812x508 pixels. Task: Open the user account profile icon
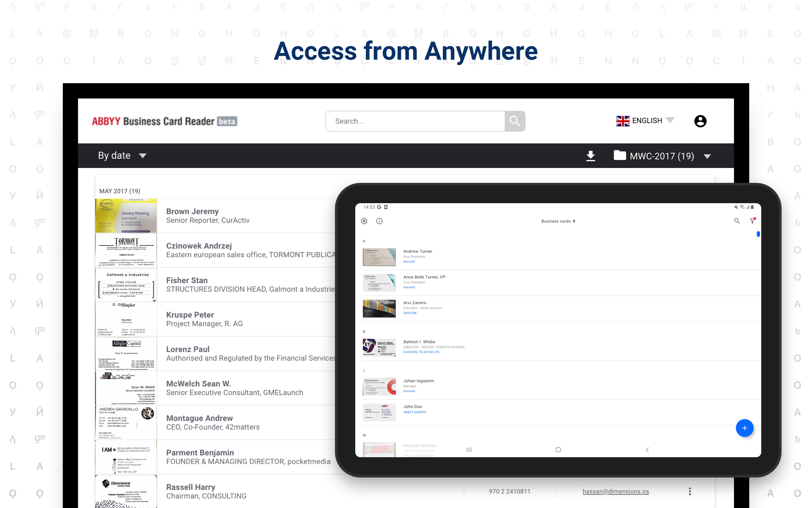click(x=700, y=121)
